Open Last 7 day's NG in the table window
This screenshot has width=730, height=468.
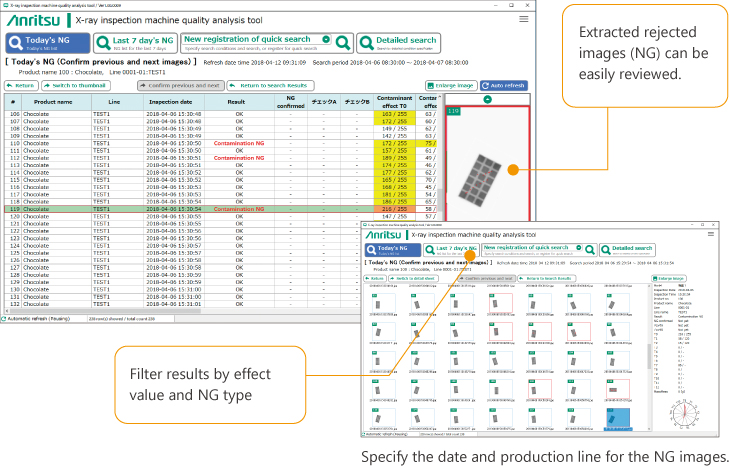(x=135, y=43)
